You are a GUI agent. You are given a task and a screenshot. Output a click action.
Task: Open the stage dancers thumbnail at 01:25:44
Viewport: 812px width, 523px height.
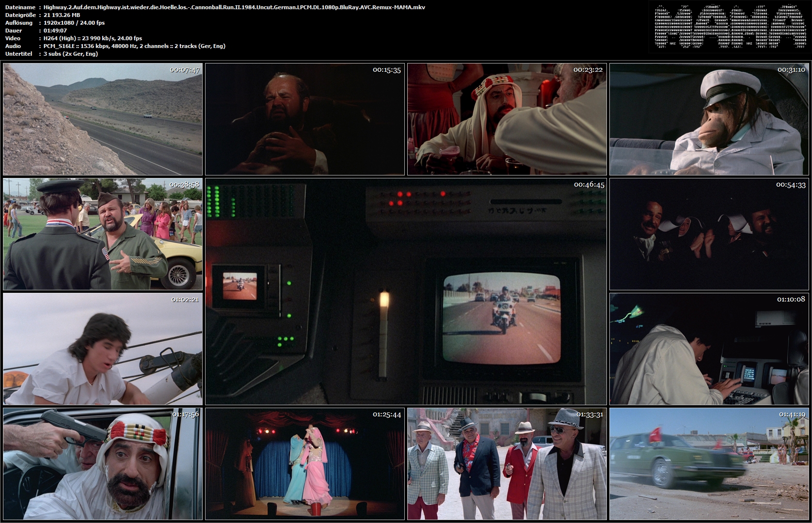click(305, 464)
